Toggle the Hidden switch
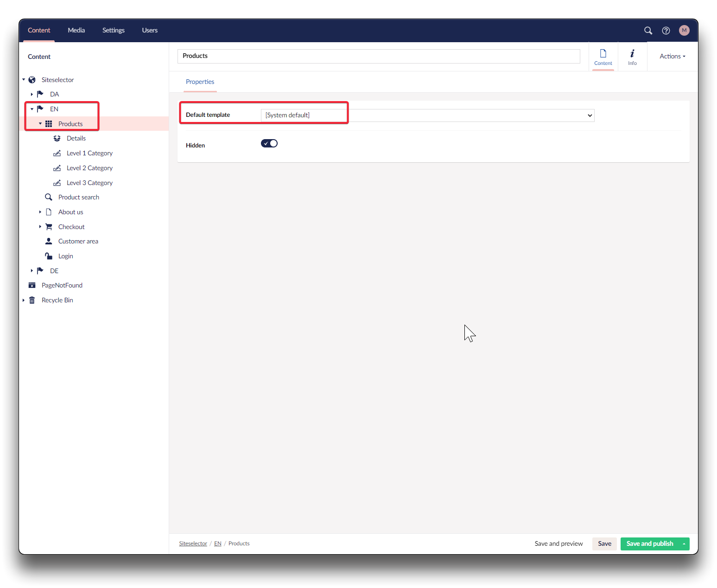This screenshot has width=717, height=588. coord(269,144)
